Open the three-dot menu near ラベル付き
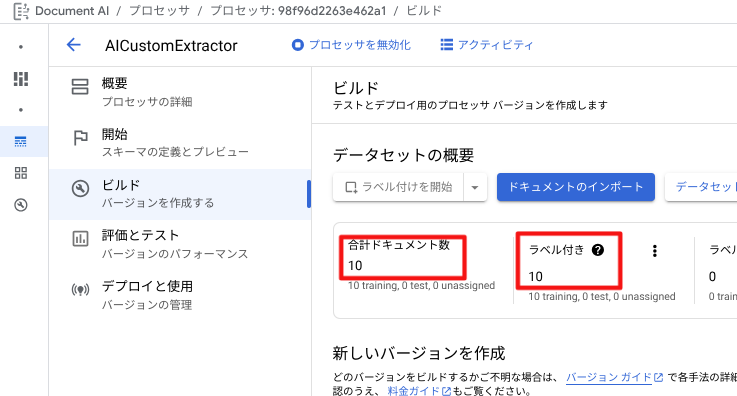Screen dimensions: 737x396 tap(654, 251)
